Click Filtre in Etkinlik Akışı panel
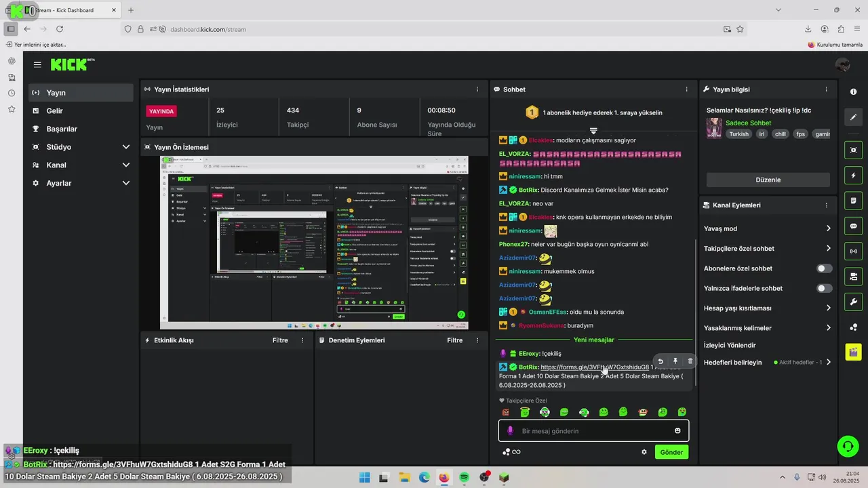This screenshot has height=488, width=868. (x=280, y=340)
